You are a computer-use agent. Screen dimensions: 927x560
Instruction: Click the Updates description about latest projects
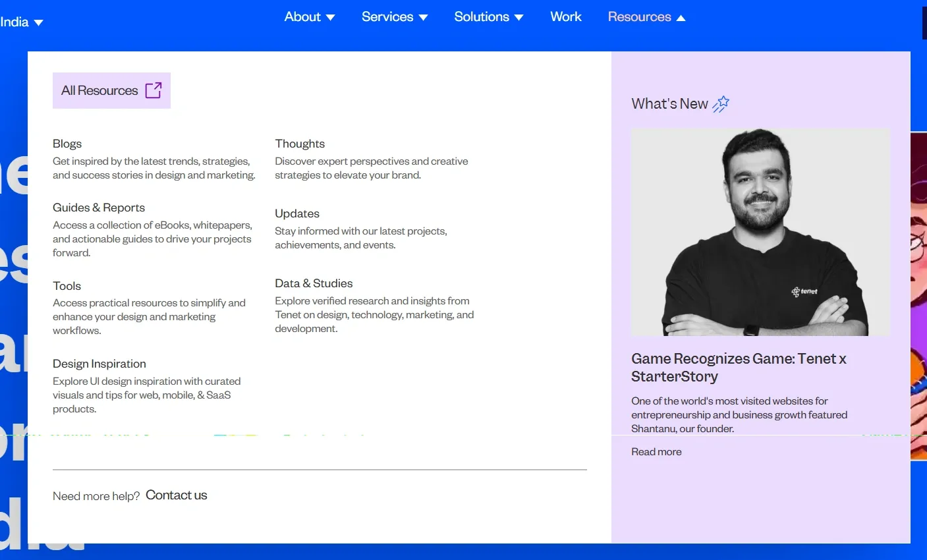(361, 238)
